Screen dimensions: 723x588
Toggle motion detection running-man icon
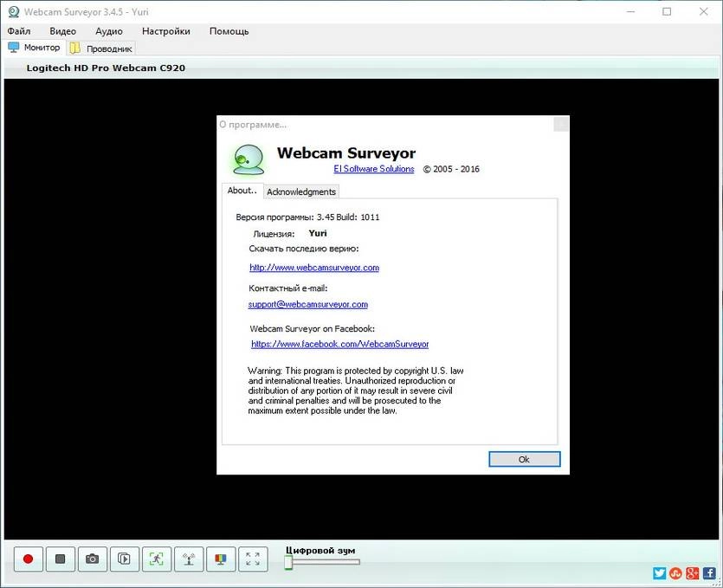157,559
